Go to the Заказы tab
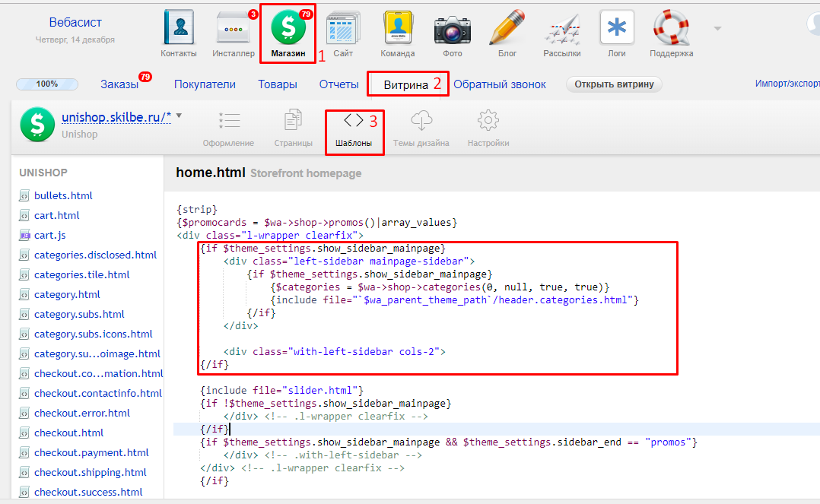The height and width of the screenshot is (504, 820). click(x=119, y=84)
